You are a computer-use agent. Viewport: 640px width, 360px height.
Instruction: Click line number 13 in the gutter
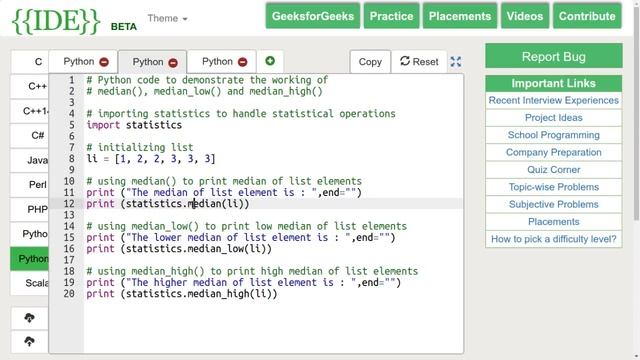(x=69, y=215)
